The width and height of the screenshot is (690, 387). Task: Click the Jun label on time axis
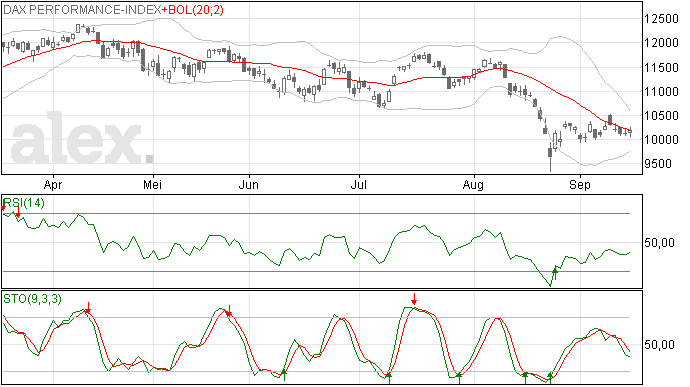(x=249, y=184)
